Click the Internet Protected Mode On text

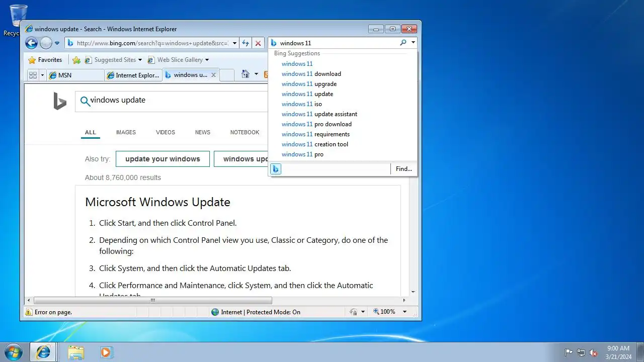[261, 312]
